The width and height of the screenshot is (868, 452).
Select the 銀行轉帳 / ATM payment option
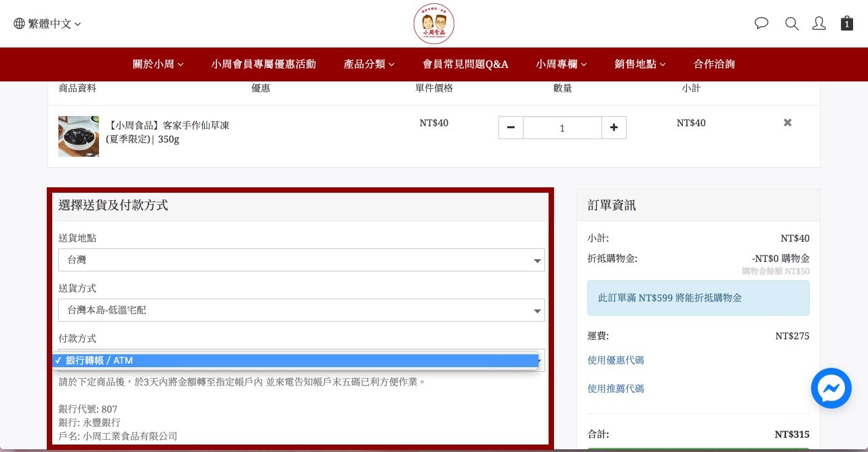tap(296, 360)
